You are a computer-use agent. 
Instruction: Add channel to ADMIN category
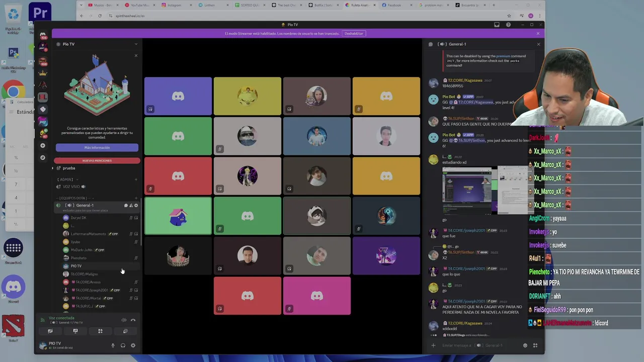[x=136, y=179]
